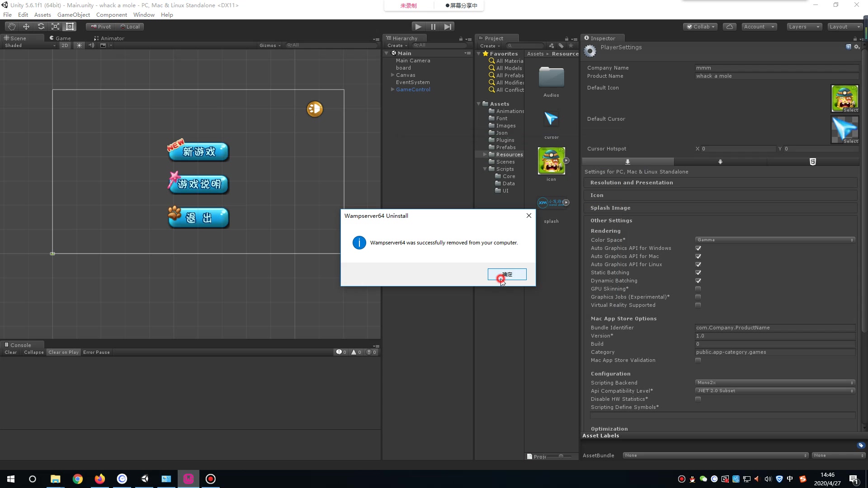Open the Color Space dropdown

(x=774, y=240)
